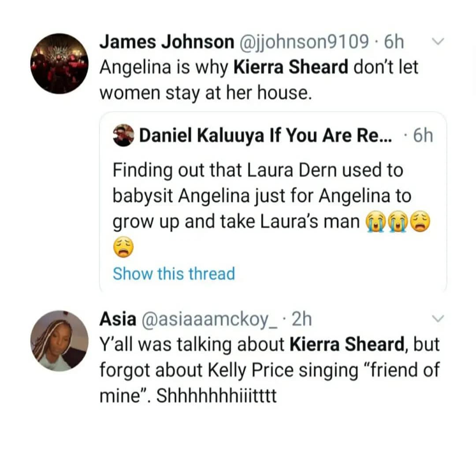Select the 6h timestamp on James Johnson's tweet
Image resolution: width=476 pixels, height=459 pixels.
tap(394, 42)
